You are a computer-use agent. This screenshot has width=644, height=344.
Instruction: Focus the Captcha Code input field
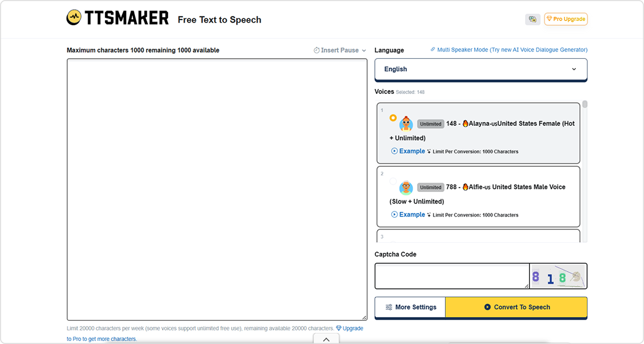(451, 277)
